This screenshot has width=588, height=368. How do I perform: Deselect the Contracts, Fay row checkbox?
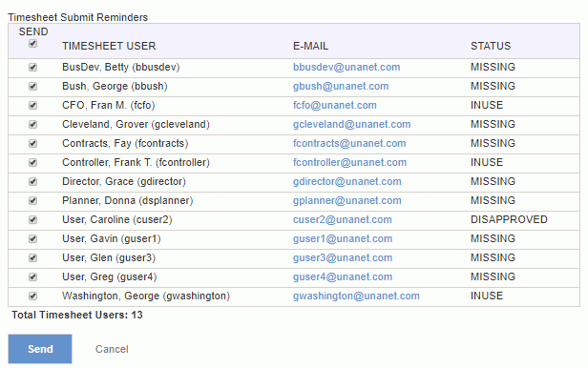33,144
